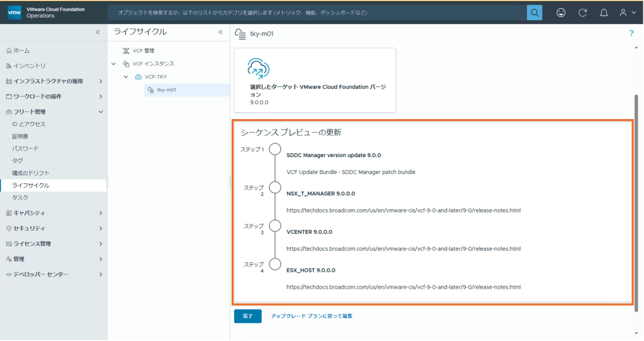Viewport: 644px width, 341px height.
Task: Click SDDC Manager version update 9.0.0 text
Action: click(334, 155)
